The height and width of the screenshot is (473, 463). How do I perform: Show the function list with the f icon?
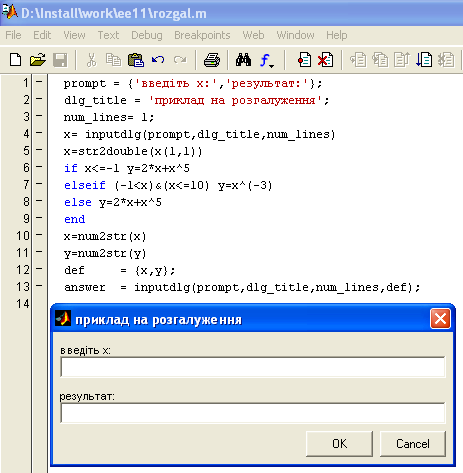pyautogui.click(x=266, y=61)
